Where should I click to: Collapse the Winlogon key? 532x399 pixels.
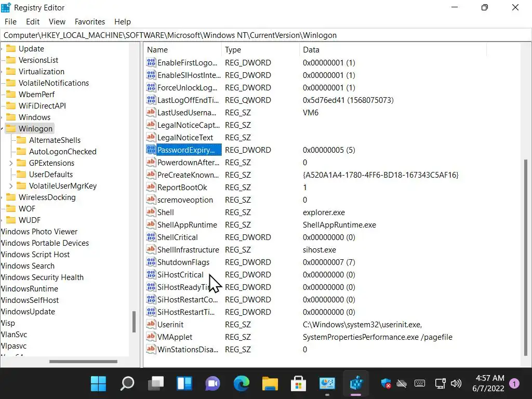[x=2, y=129]
